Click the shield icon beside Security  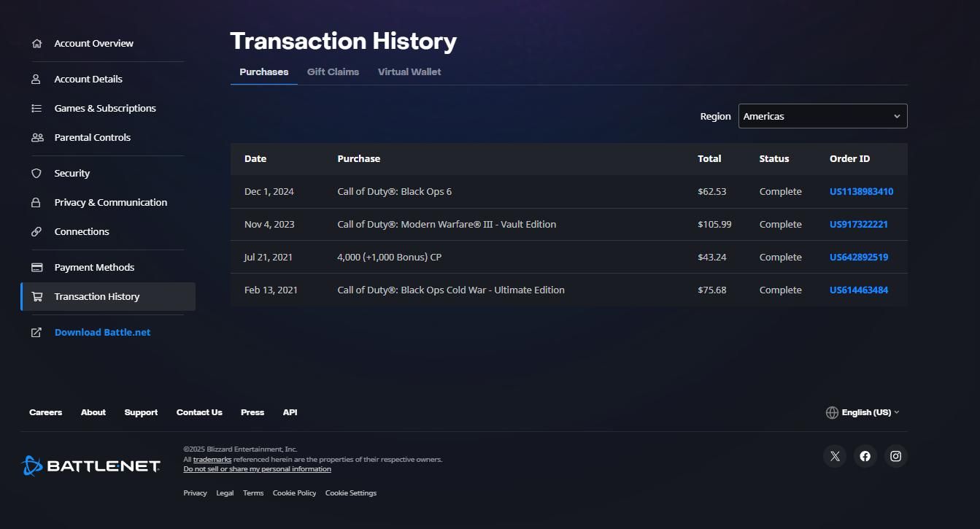[x=36, y=174]
